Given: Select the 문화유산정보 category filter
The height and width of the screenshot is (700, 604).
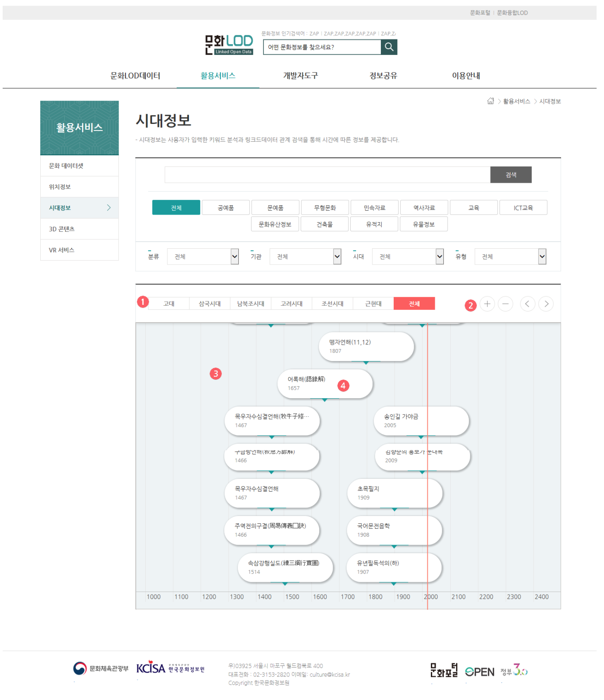Looking at the screenshot, I should [275, 224].
